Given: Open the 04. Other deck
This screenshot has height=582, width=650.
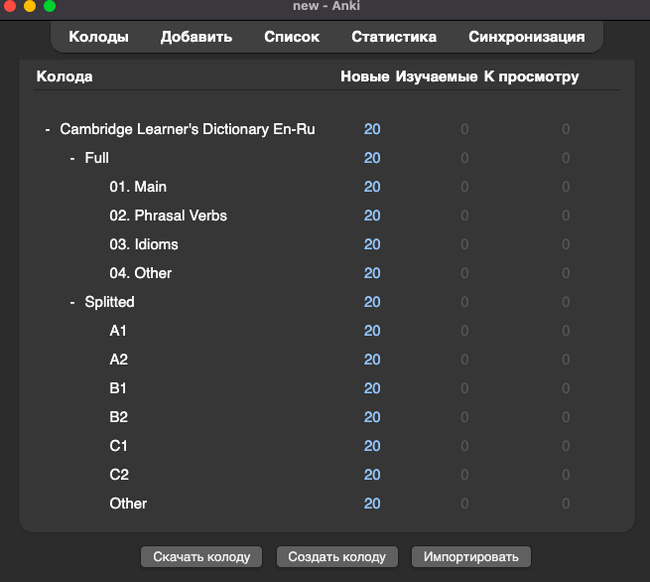Looking at the screenshot, I should click(141, 273).
